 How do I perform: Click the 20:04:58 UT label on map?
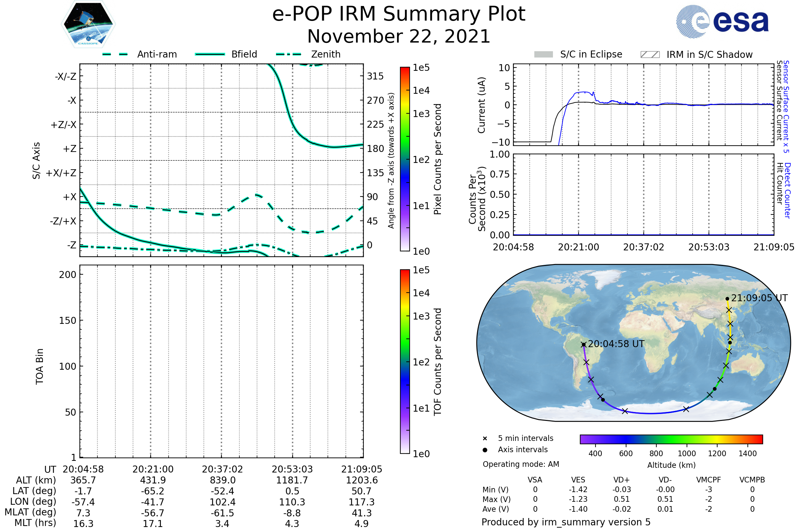point(616,344)
